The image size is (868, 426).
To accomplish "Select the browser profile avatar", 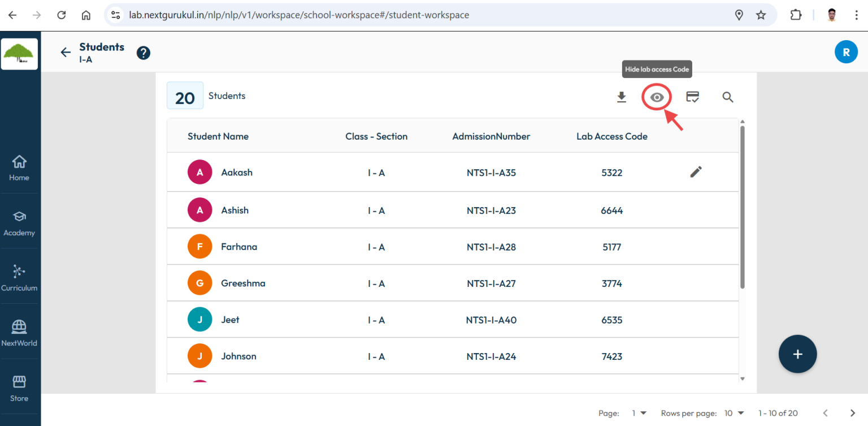I will [830, 15].
